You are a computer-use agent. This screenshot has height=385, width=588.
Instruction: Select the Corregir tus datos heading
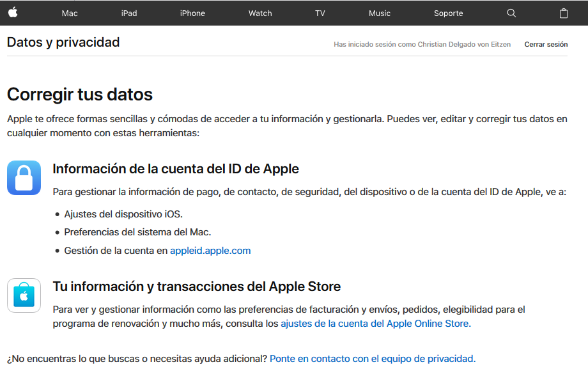pos(80,94)
